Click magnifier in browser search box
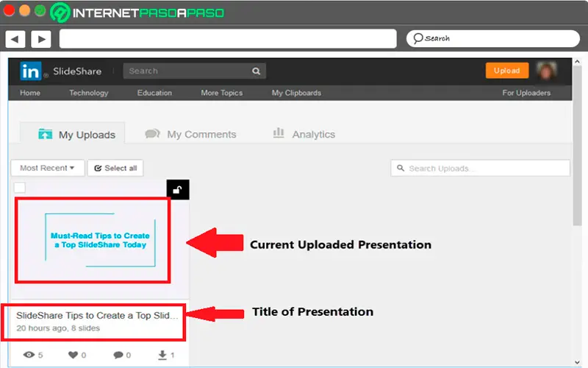This screenshot has width=588, height=368. (417, 38)
